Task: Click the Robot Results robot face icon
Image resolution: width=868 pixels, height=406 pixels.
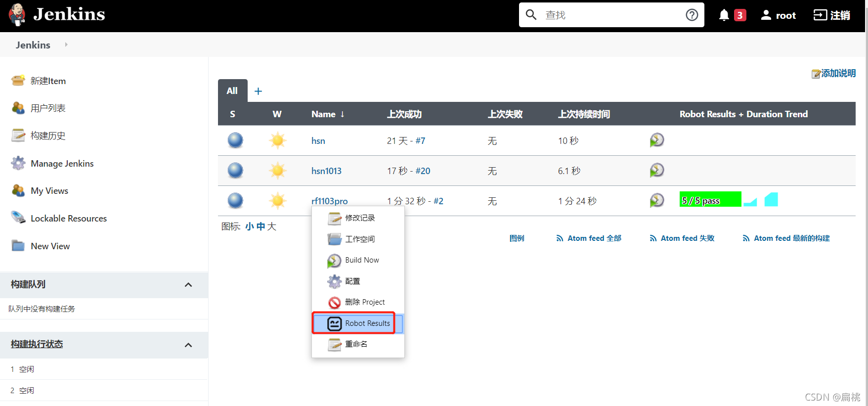Action: [x=335, y=323]
